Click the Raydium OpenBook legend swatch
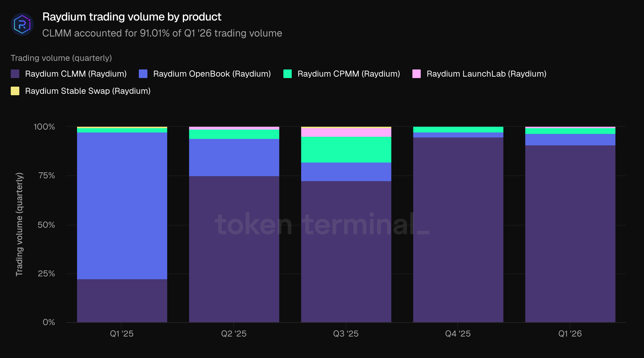 click(x=143, y=74)
